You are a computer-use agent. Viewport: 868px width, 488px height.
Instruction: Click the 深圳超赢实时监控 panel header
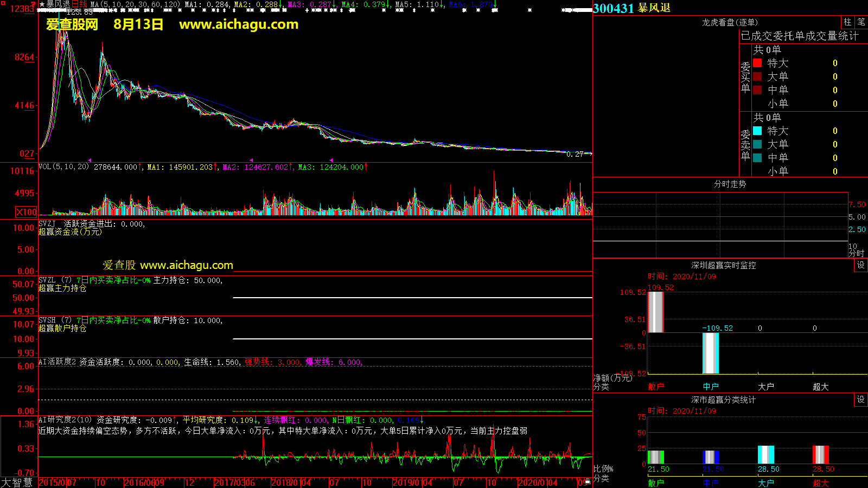724,265
